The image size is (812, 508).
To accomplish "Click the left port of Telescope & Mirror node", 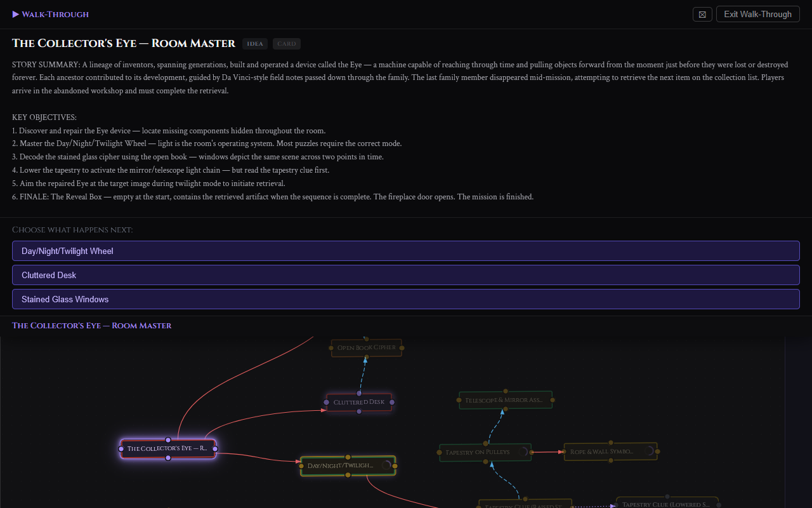I will coord(459,400).
